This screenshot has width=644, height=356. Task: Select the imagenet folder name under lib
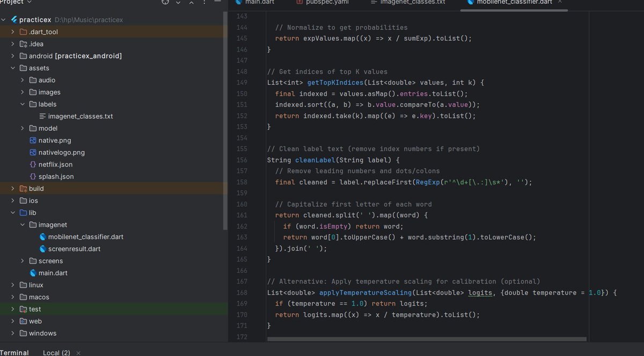(53, 225)
